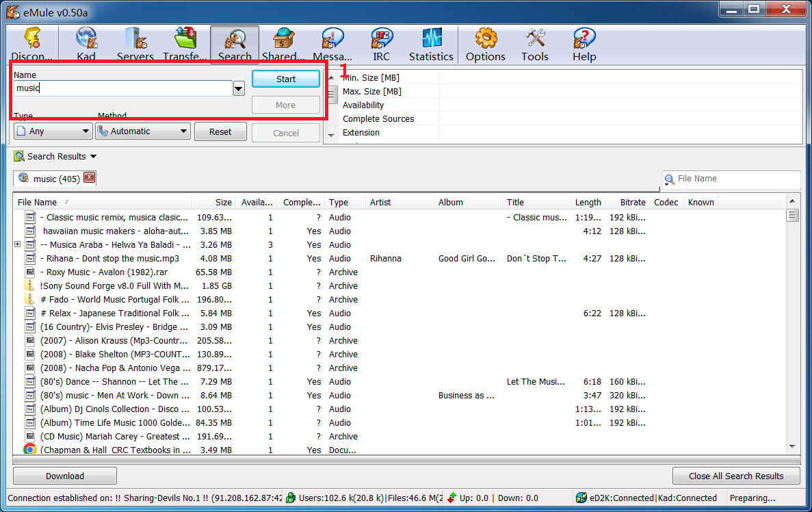Open the search Method dropdown
Screen dimensions: 812x512
[x=143, y=131]
